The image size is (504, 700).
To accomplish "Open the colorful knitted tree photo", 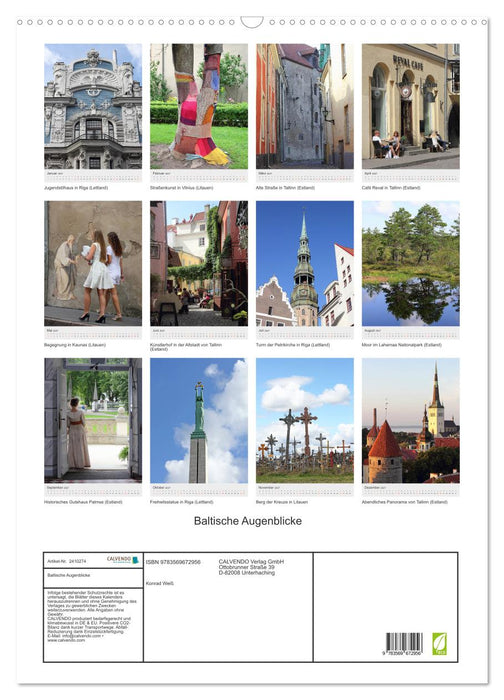I will [199, 106].
